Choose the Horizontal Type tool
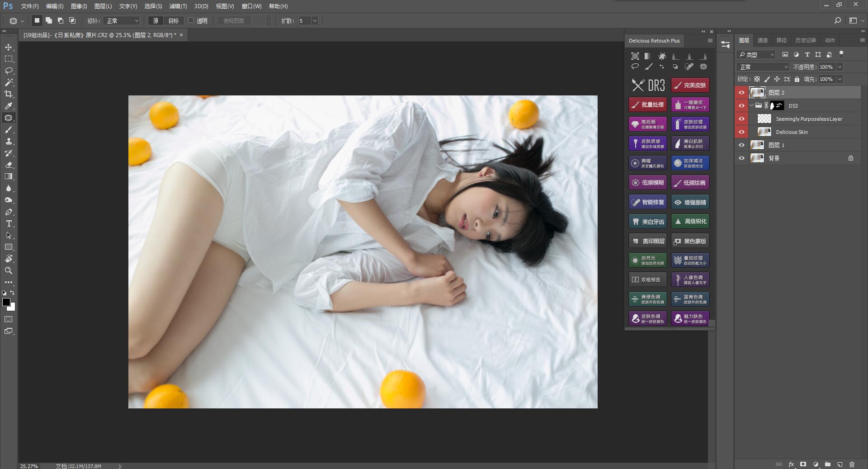The height and width of the screenshot is (469, 868). click(8, 223)
